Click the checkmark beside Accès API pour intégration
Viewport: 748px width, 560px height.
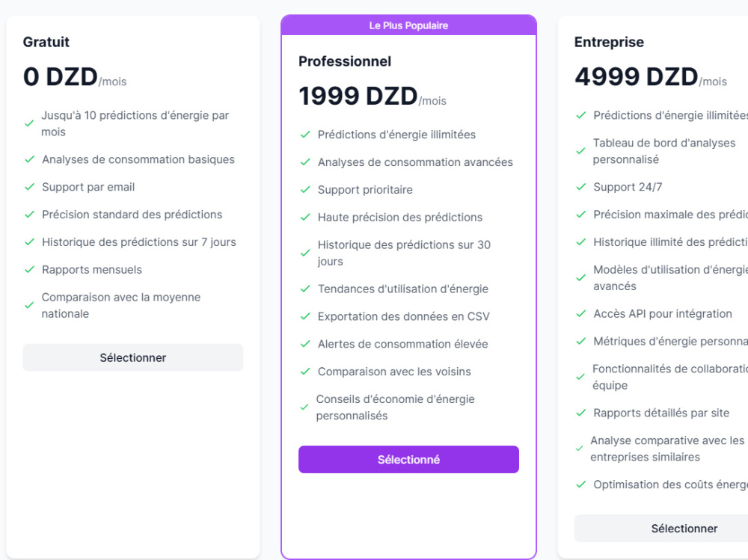click(x=581, y=313)
